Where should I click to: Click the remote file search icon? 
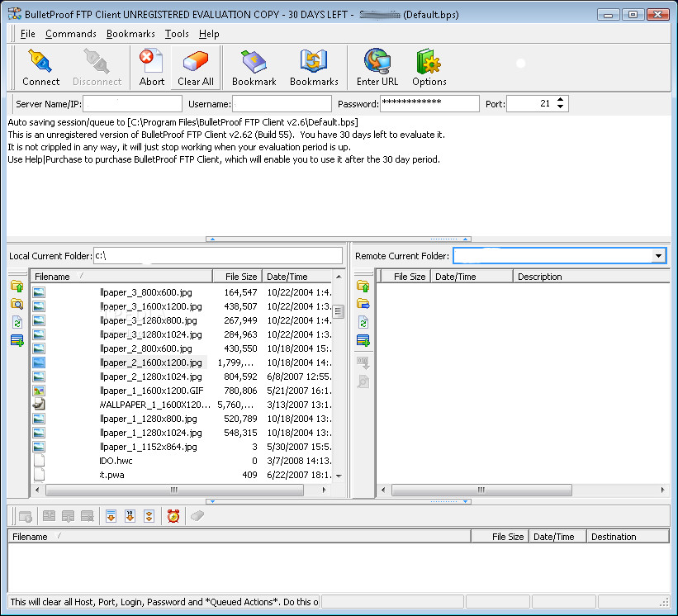(363, 381)
